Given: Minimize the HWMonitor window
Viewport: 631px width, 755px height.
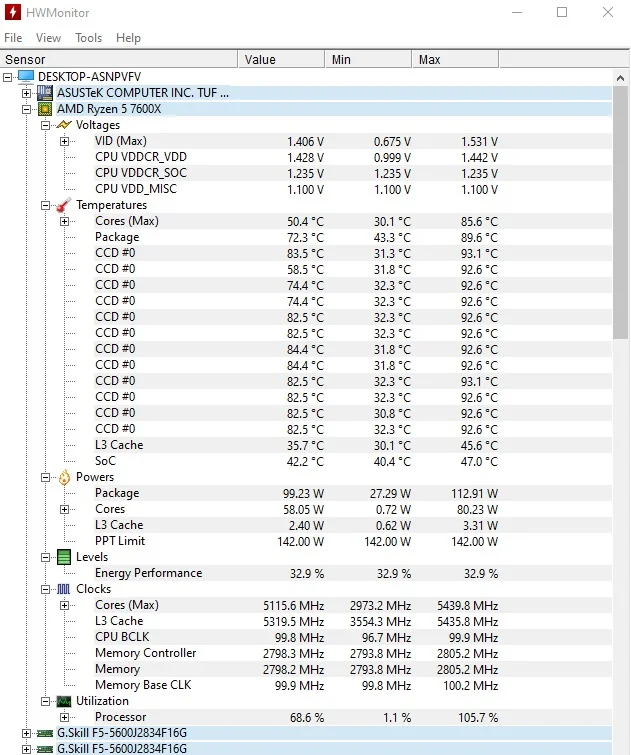Looking at the screenshot, I should click(517, 12).
